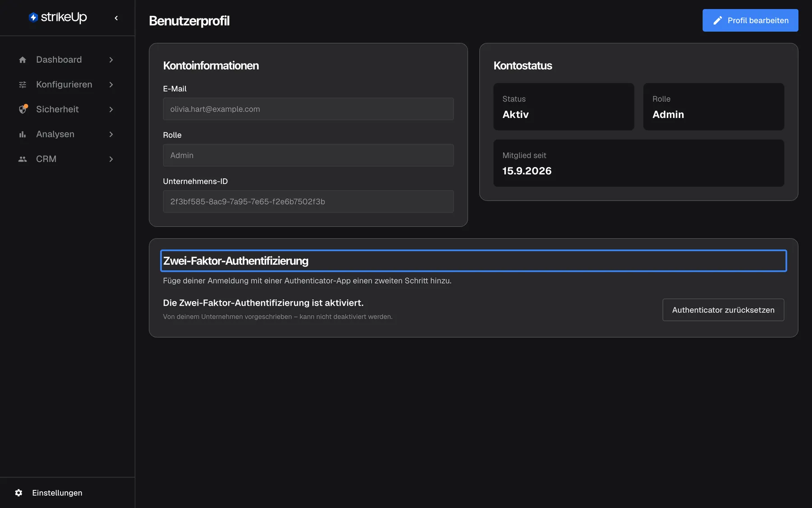
Task: Click the Rolle input field showing Admin
Action: 308,155
